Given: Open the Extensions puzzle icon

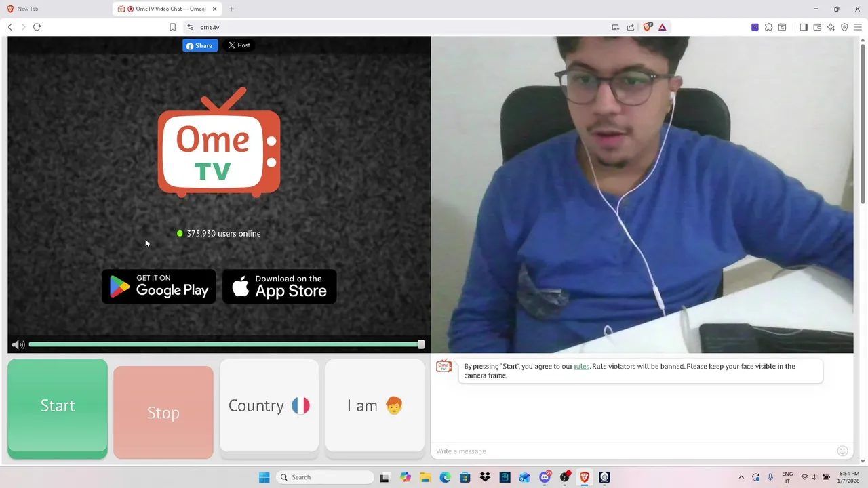Looking at the screenshot, I should tap(768, 27).
